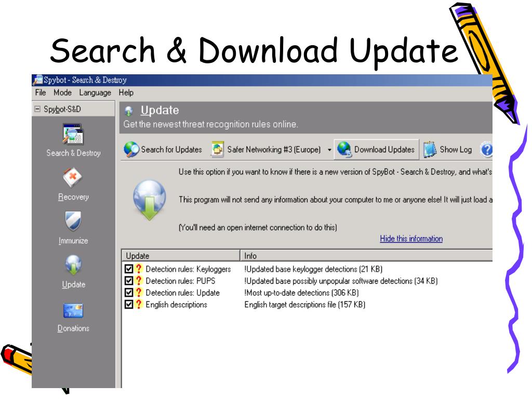The width and height of the screenshot is (532, 399).
Task: Click the Search & Destroy sidebar label
Action: coord(73,153)
